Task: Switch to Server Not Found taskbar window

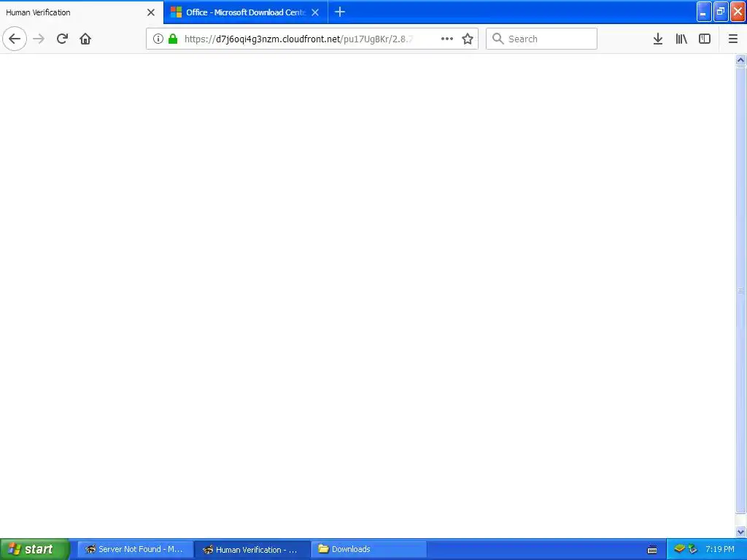Action: tap(135, 550)
